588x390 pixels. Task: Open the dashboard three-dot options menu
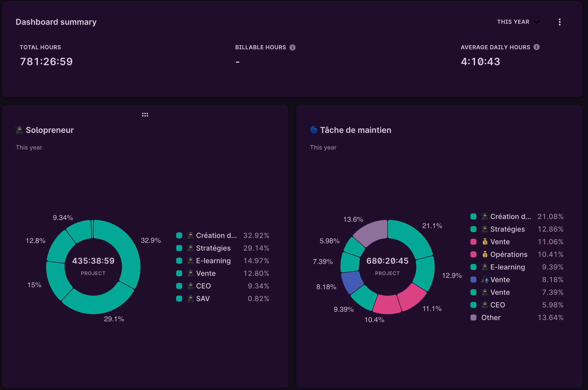pyautogui.click(x=560, y=22)
